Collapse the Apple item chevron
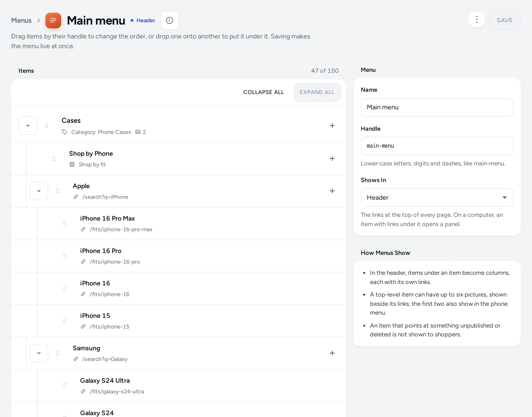Image resolution: width=532 pixels, height=417 pixels. click(x=39, y=191)
